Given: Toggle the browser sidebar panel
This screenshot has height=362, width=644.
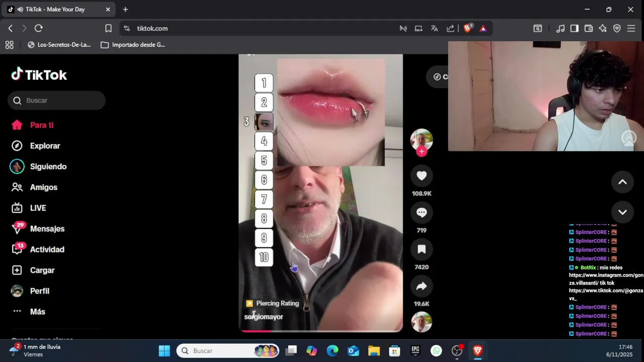Looking at the screenshot, I should (575, 29).
